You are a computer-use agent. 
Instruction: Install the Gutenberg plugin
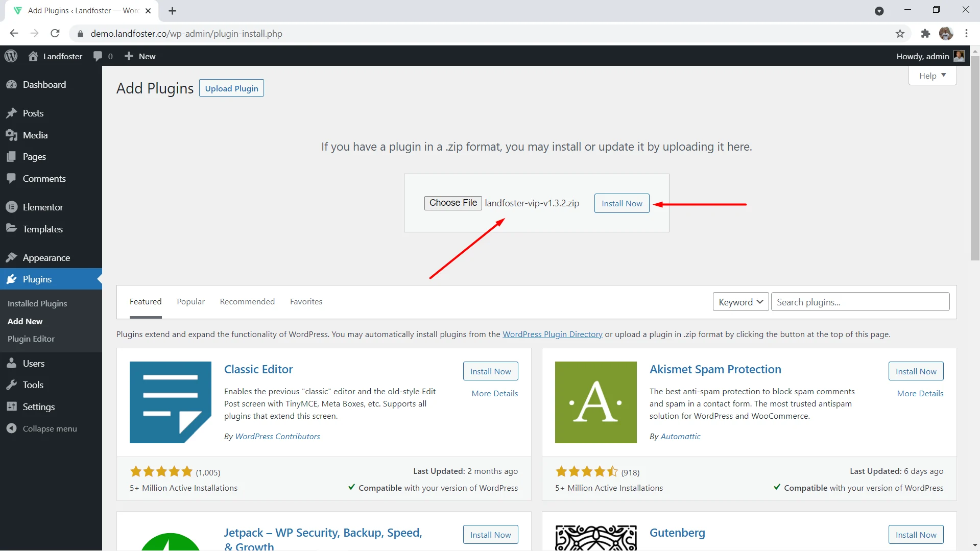coord(916,535)
